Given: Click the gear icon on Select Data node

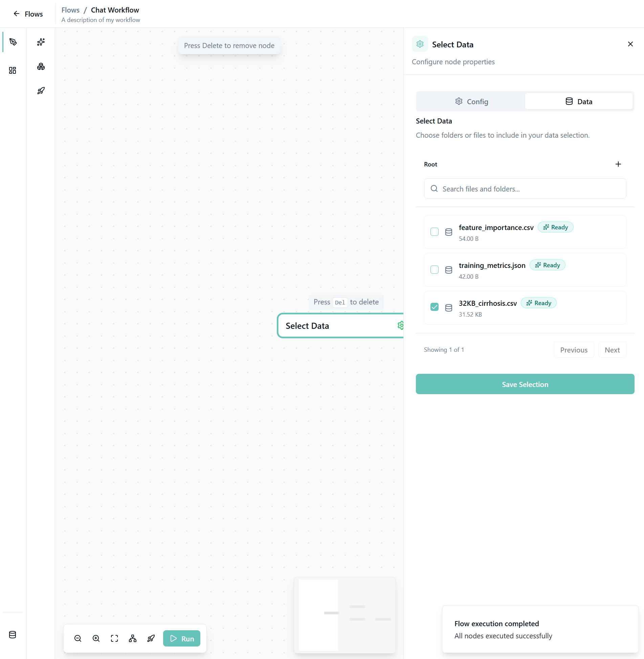Looking at the screenshot, I should coord(400,325).
